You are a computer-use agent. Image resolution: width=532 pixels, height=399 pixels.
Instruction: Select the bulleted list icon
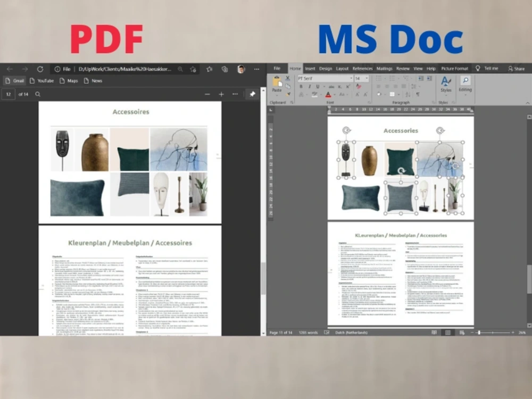pyautogui.click(x=380, y=78)
